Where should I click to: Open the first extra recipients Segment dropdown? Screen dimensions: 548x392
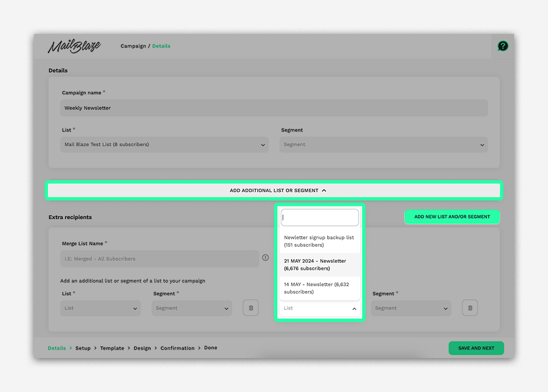[x=192, y=308]
